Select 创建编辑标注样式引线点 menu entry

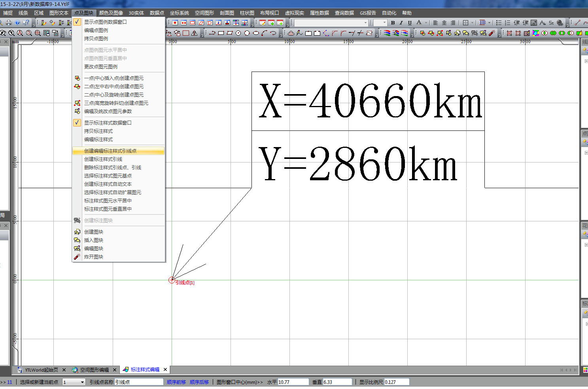(x=118, y=151)
